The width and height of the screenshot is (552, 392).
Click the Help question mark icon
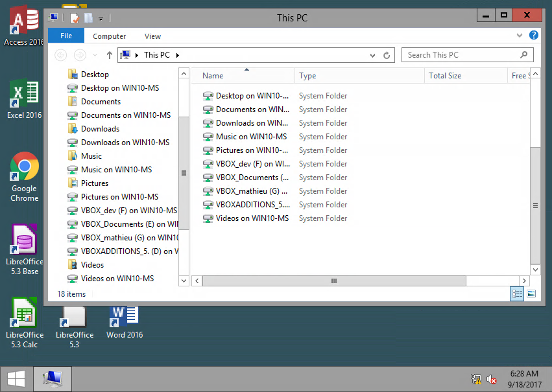[x=533, y=35]
